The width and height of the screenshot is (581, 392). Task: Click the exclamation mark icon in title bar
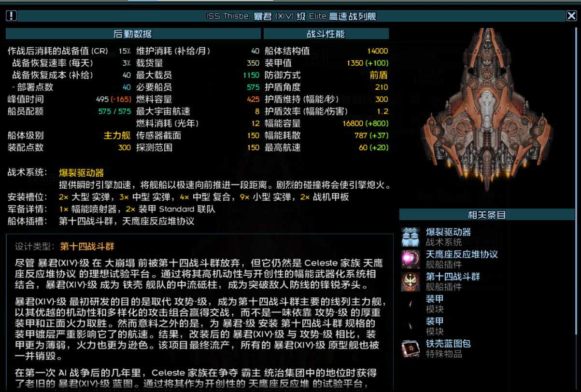tap(11, 16)
